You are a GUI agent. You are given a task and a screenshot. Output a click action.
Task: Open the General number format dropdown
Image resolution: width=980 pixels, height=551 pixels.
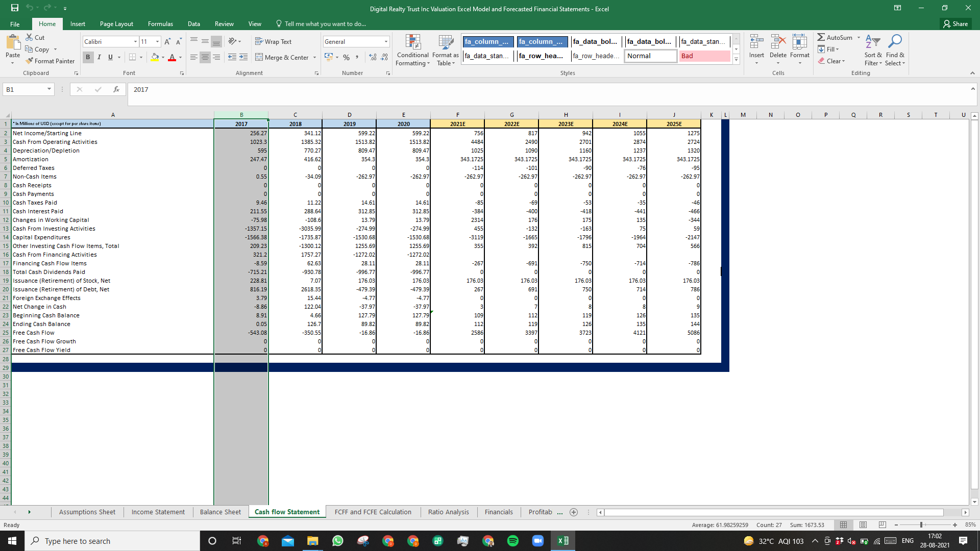386,41
